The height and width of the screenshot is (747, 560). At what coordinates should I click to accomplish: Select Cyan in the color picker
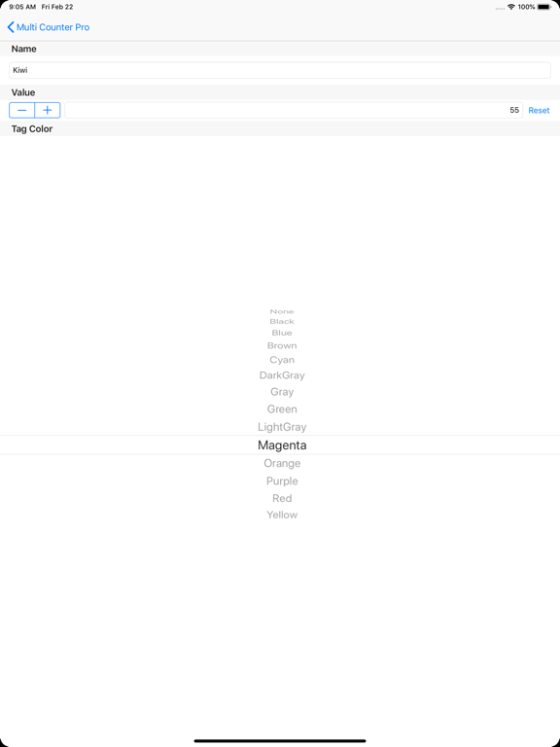282,360
